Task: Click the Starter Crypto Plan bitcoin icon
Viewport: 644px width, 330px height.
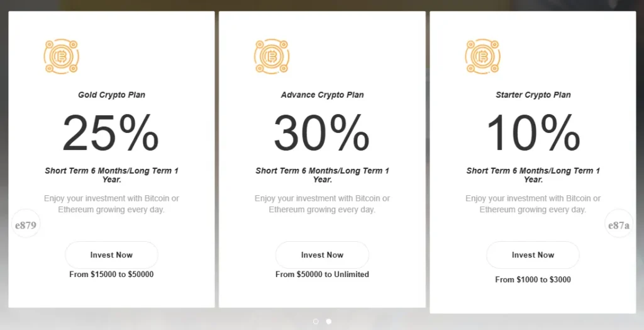Action: pos(483,56)
